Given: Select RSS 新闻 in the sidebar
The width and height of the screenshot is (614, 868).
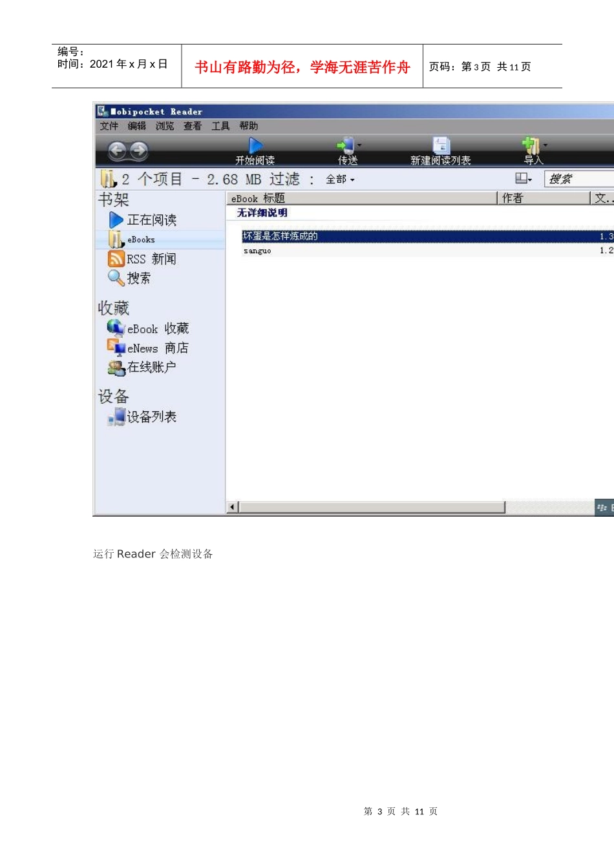Looking at the screenshot, I should point(151,259).
